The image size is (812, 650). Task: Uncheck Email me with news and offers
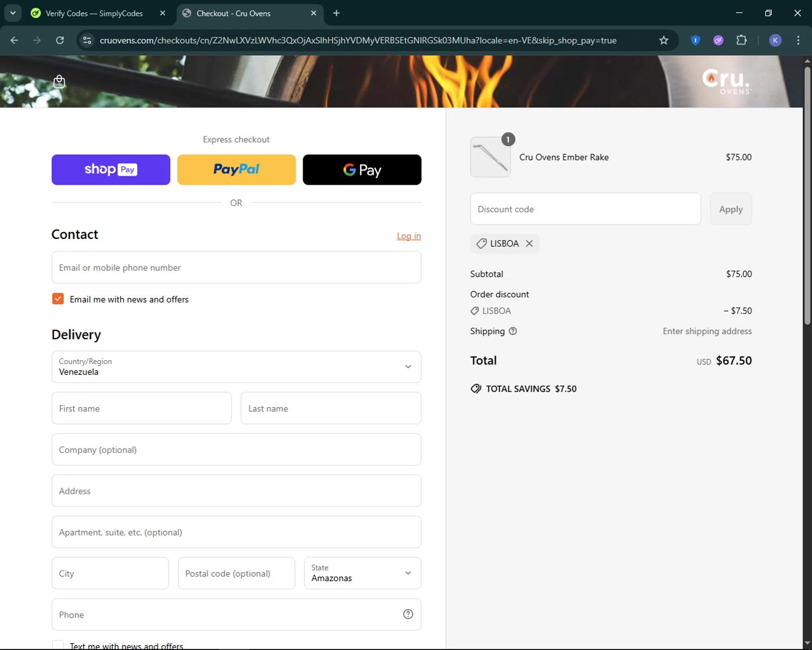58,299
